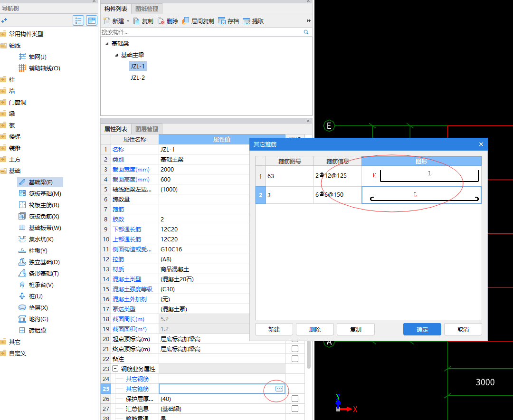This screenshot has height=420, width=513.
Task: Expand the 梁 folder
Action: tap(3, 114)
